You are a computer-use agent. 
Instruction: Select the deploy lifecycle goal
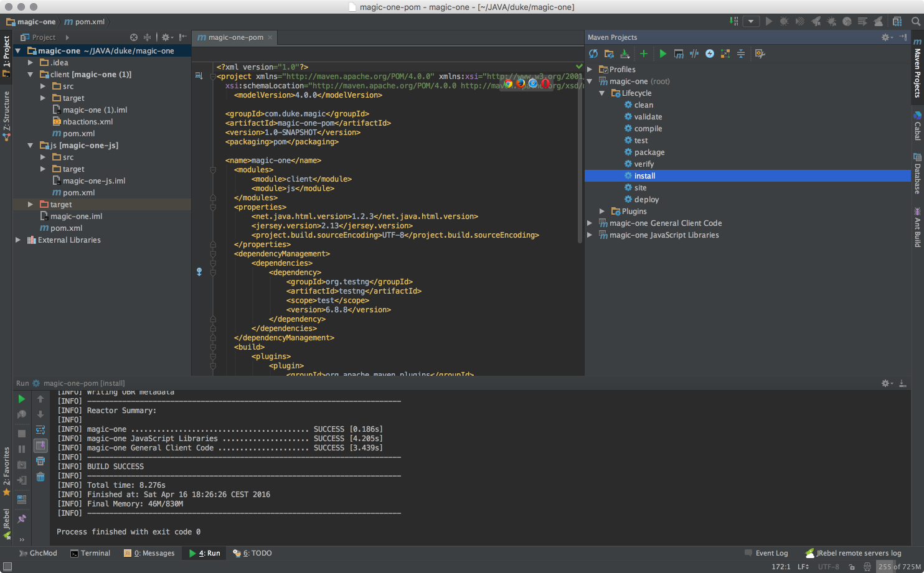(646, 200)
